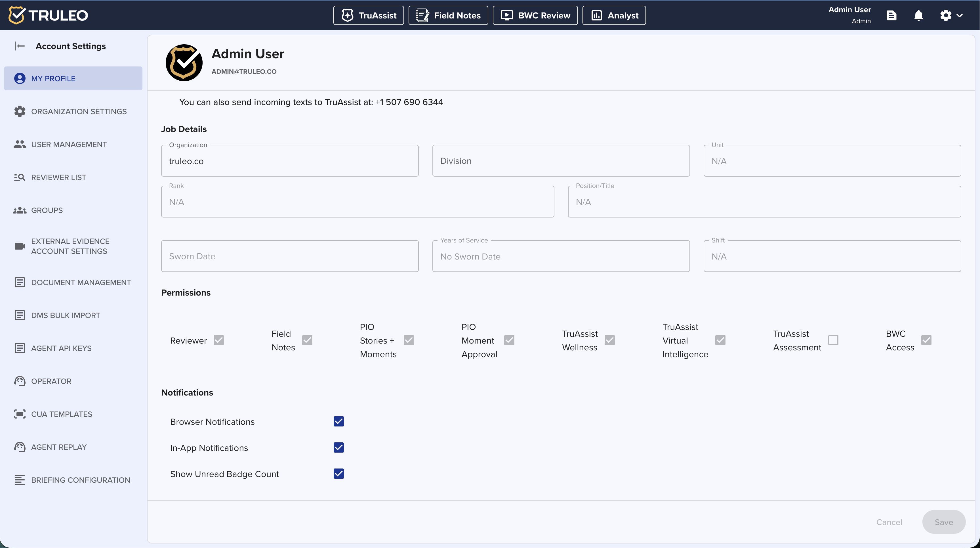Image resolution: width=980 pixels, height=548 pixels.
Task: Click the Reviewer List search icon
Action: (x=20, y=177)
